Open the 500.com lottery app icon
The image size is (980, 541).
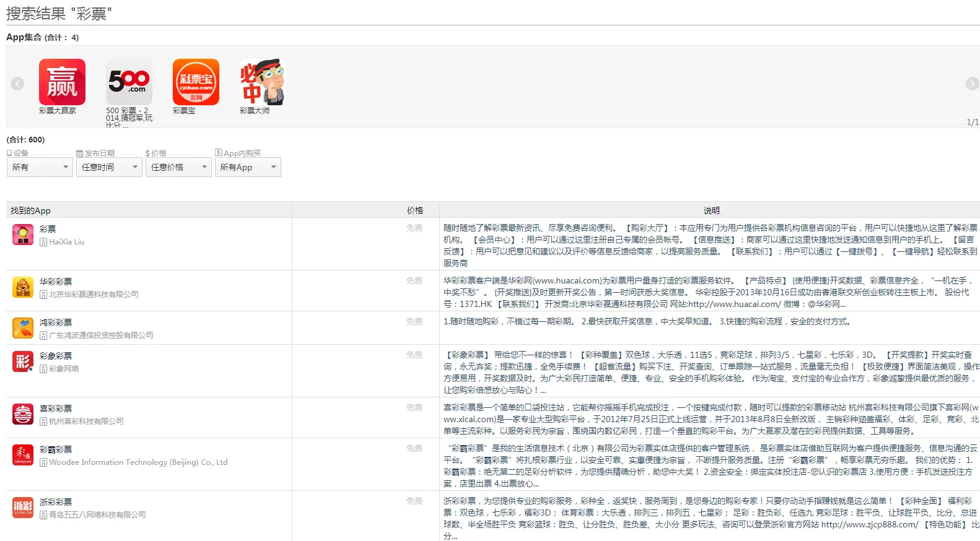pos(129,82)
